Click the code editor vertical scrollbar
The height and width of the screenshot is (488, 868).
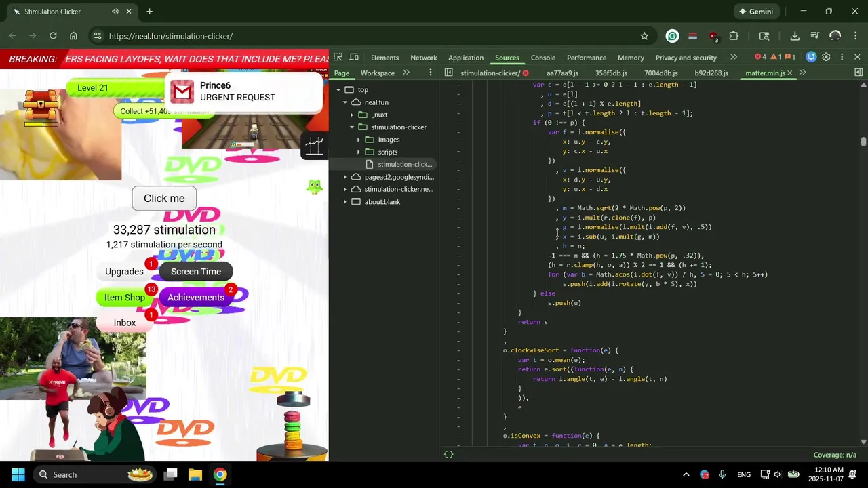[863, 142]
